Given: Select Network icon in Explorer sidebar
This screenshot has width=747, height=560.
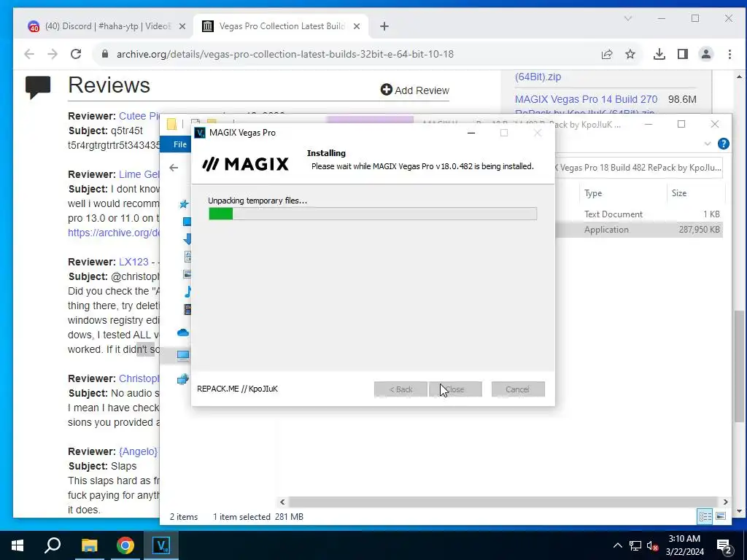Looking at the screenshot, I should pyautogui.click(x=183, y=379).
